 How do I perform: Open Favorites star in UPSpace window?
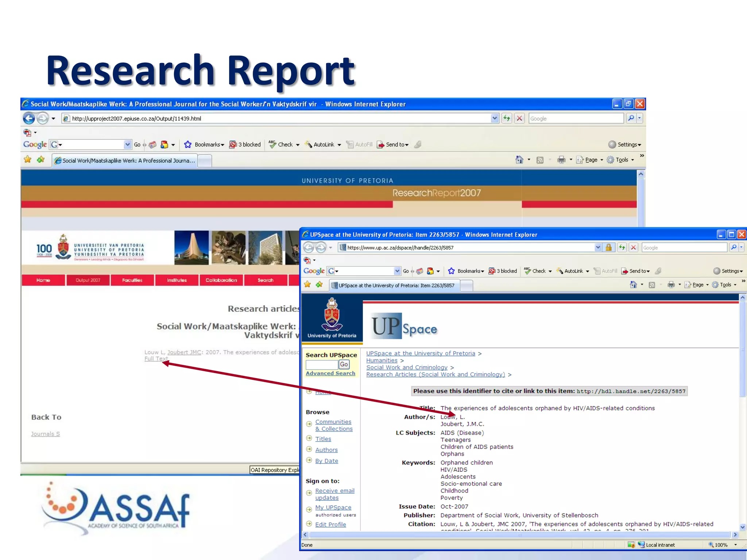click(307, 285)
